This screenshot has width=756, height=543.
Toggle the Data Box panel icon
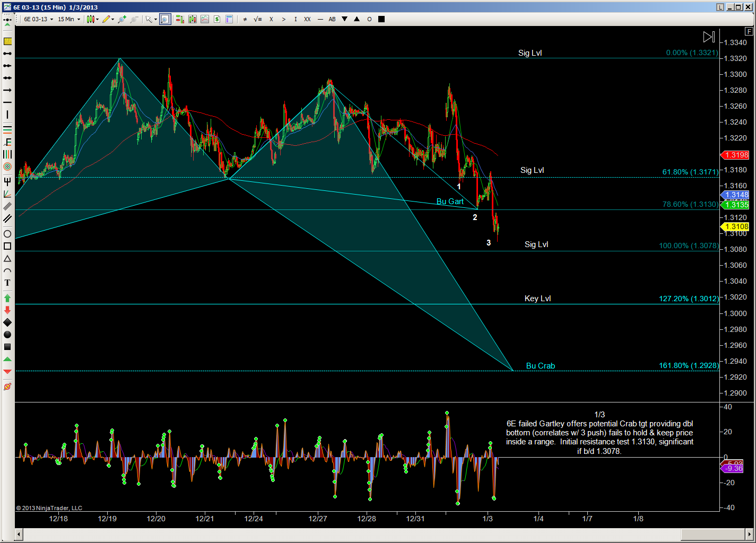point(229,19)
